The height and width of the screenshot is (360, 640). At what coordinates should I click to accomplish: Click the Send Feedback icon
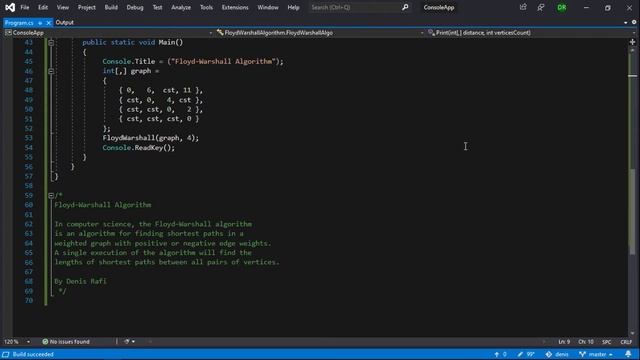541,7
